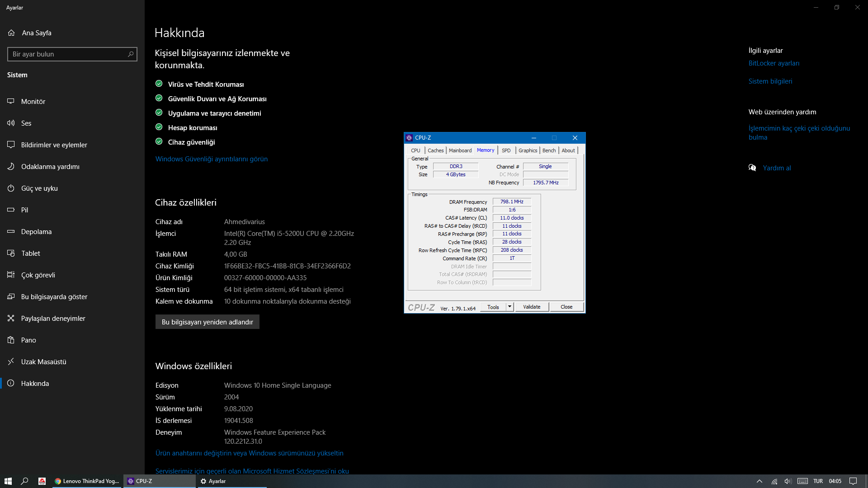Switch to the Mainboard tab in CPU-Z
The image size is (868, 488).
460,150
